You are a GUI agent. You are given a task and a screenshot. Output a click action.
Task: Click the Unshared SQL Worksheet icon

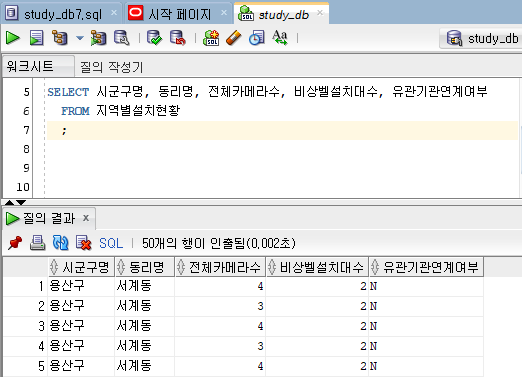tap(211, 38)
